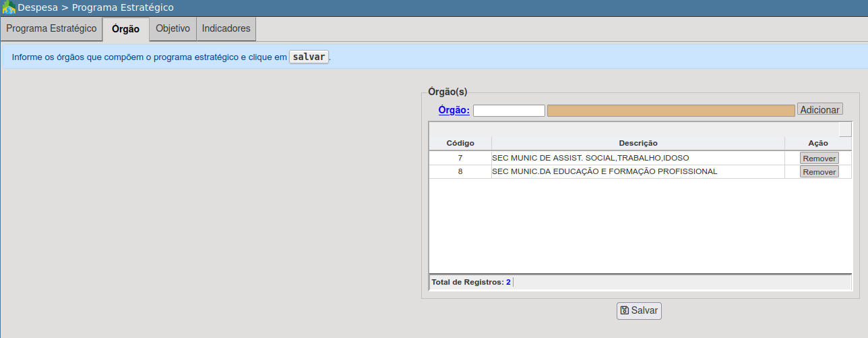Screen dimensions: 868x338
Task: Click the small square button in grid corner
Action: 845,130
